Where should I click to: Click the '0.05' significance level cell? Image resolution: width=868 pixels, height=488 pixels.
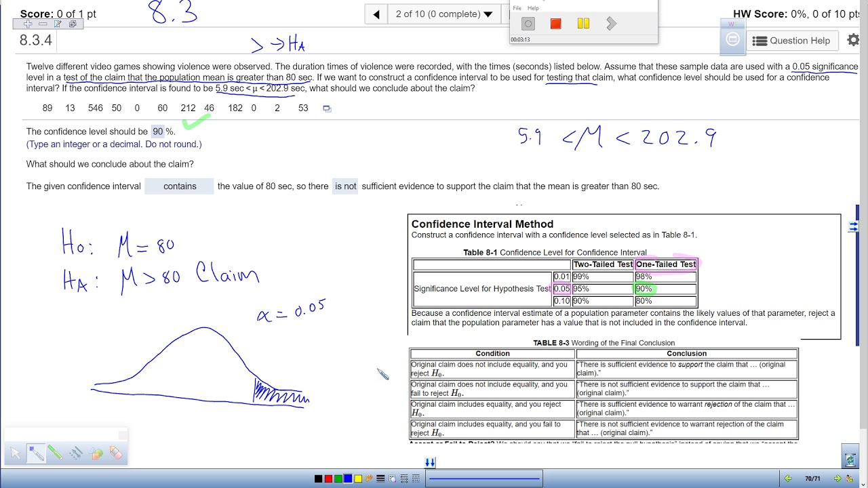click(561, 289)
